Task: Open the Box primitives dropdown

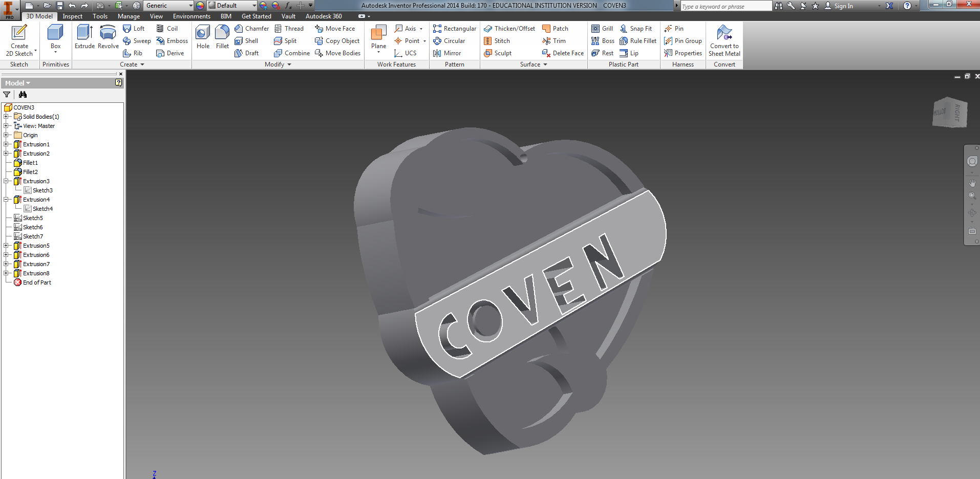Action: (x=55, y=52)
